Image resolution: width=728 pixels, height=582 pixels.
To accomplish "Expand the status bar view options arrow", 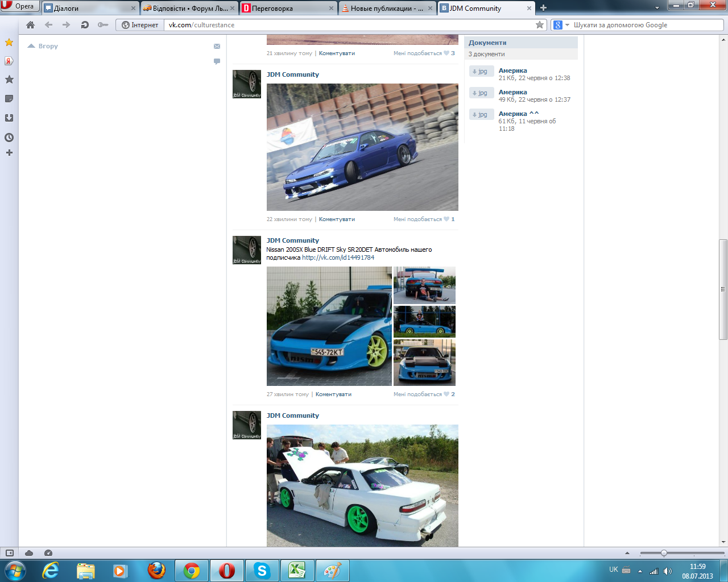I will [627, 553].
